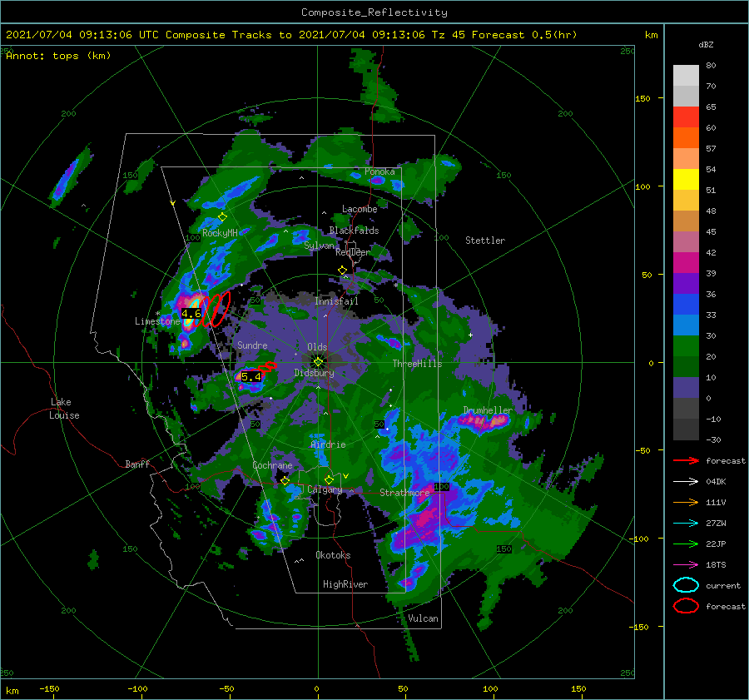
Task: Click the Stettler city label
Action: pos(485,241)
